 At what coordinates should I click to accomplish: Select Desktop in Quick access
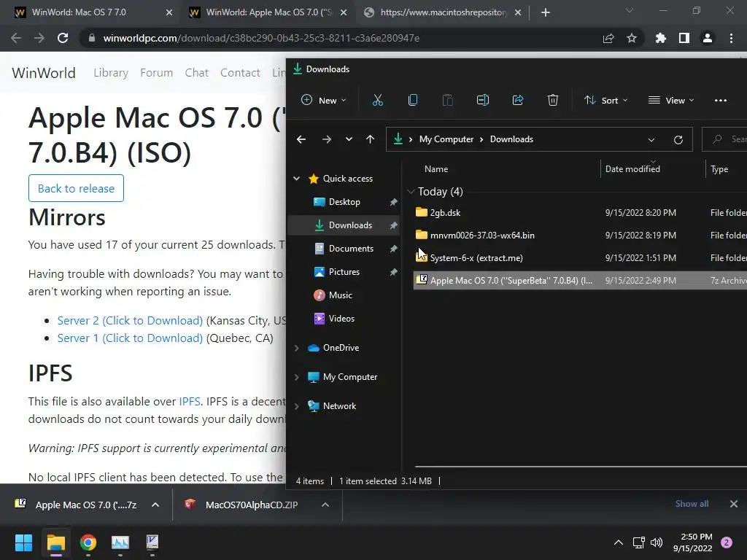click(x=344, y=202)
